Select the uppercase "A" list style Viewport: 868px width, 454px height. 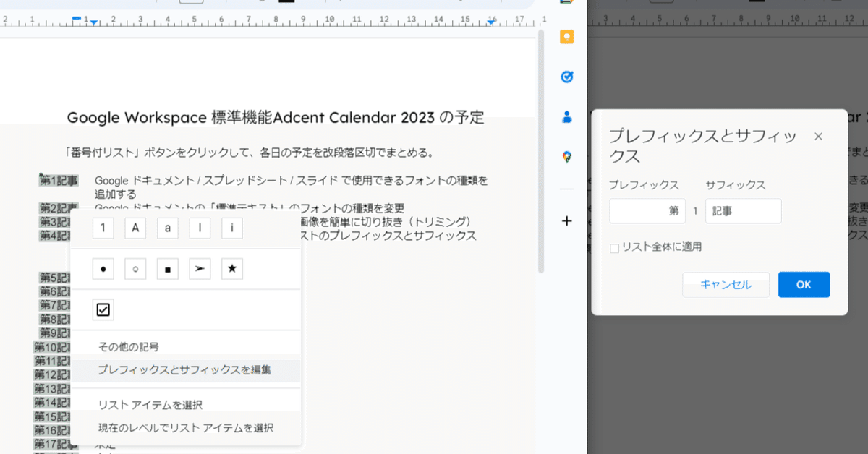coord(135,228)
